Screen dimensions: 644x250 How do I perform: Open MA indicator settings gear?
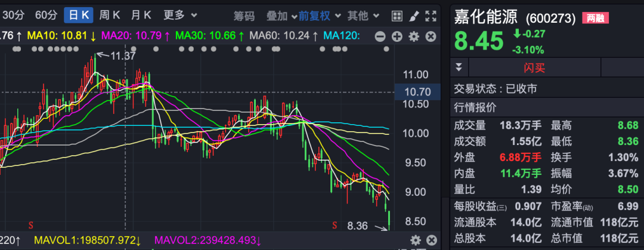pos(414,36)
